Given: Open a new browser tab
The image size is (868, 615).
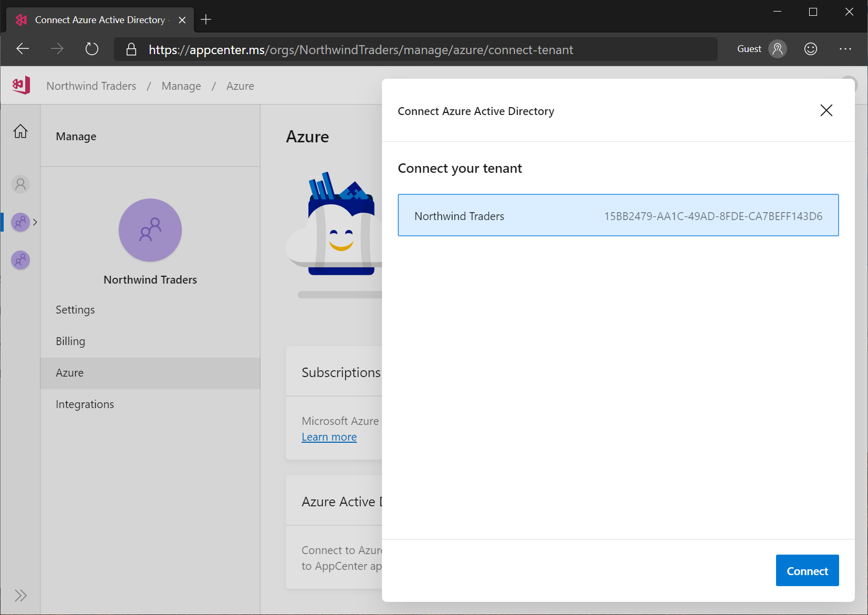Looking at the screenshot, I should point(205,19).
